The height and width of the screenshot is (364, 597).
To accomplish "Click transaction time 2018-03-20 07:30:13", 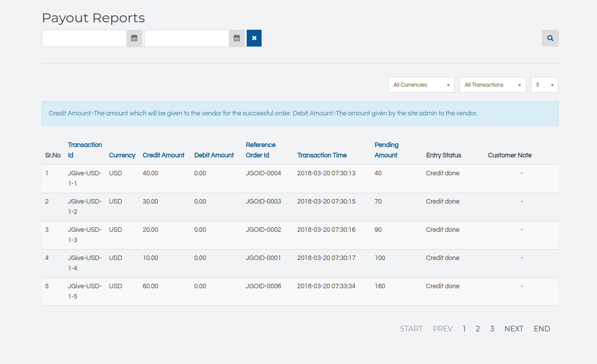I will (x=326, y=173).
